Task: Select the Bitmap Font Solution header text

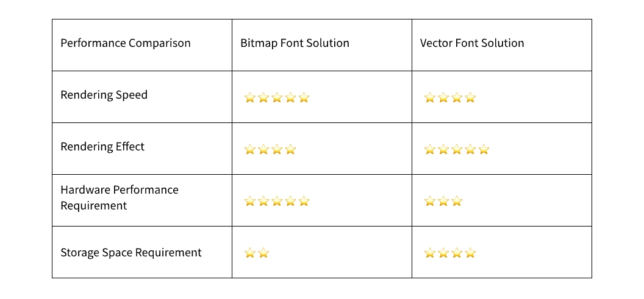Action: pyautogui.click(x=295, y=43)
